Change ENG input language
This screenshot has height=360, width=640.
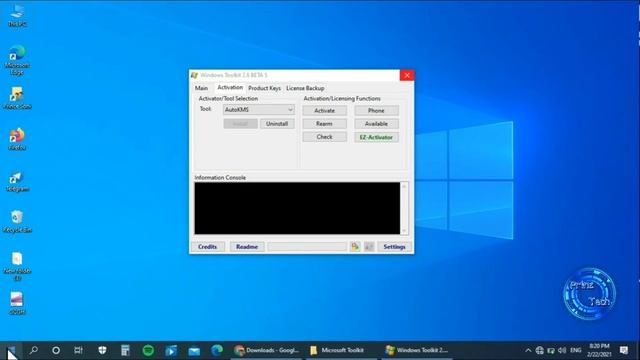576,350
